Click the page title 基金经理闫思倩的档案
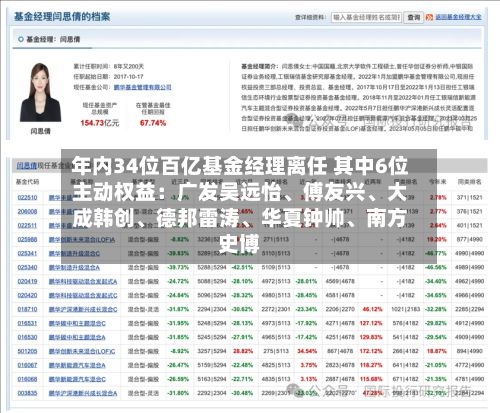 coord(62,17)
